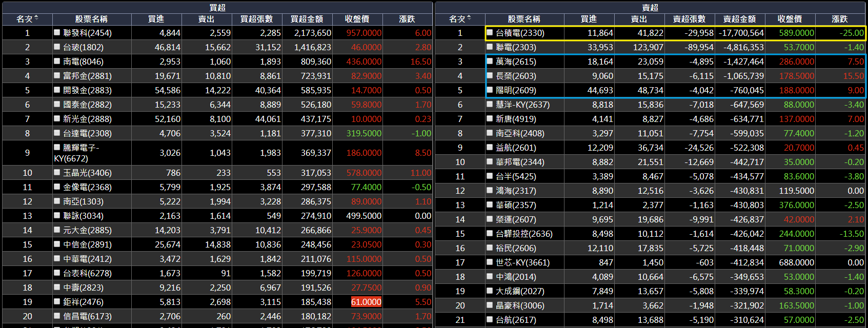This screenshot has width=868, height=328.
Task: Click the 319.5000 closing price of 台達電
Action: tap(364, 133)
